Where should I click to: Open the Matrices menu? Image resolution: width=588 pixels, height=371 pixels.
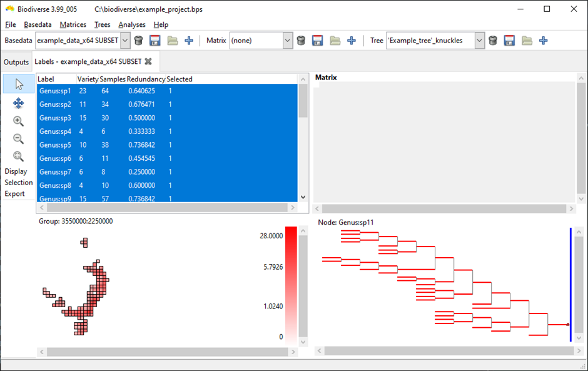coord(73,24)
